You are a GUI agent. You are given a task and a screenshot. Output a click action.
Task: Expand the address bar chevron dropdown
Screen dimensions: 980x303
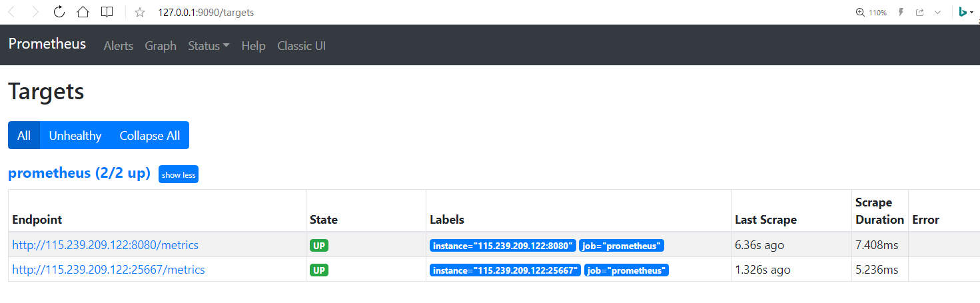937,13
